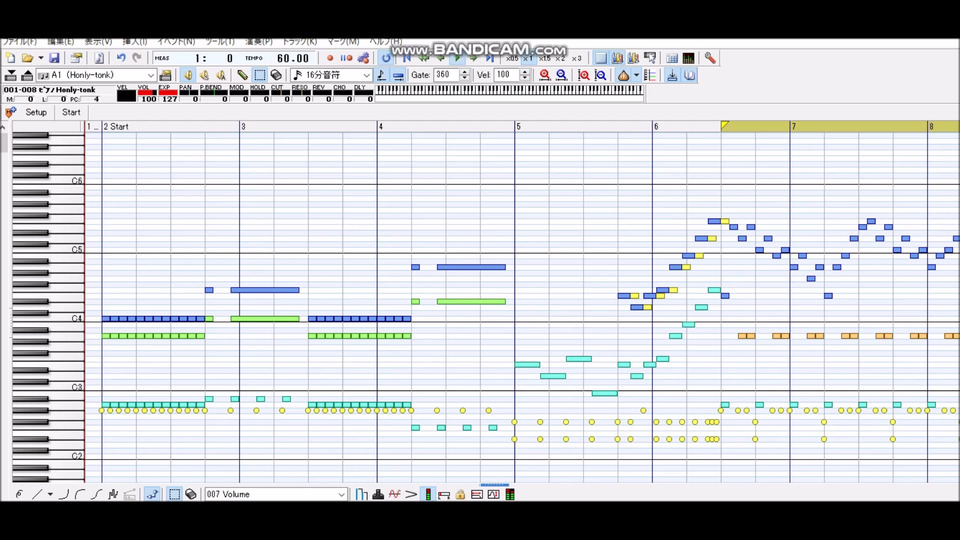This screenshot has width=960, height=540.
Task: Click measure 5 in the timeline ruler
Action: [519, 126]
